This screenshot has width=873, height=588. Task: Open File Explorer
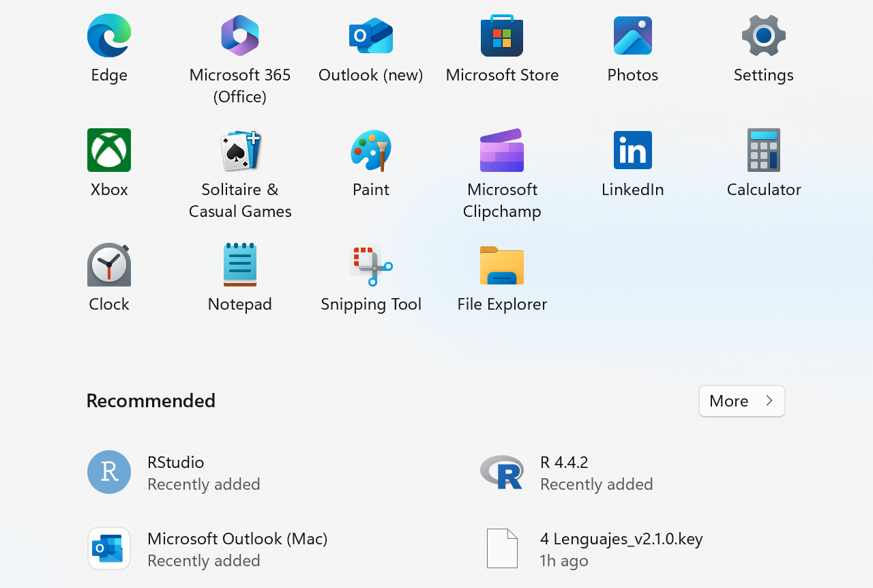click(x=502, y=265)
